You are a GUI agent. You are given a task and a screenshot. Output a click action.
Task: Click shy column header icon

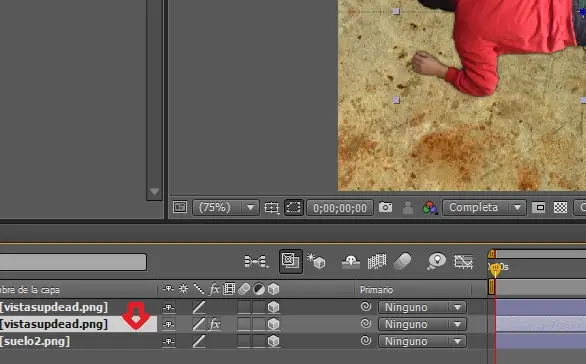[168, 289]
